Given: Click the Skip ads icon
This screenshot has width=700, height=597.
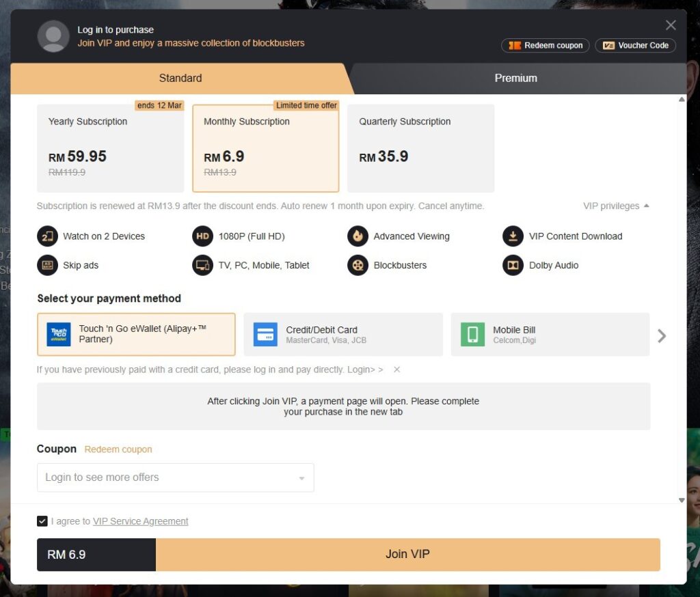Looking at the screenshot, I should (x=48, y=265).
